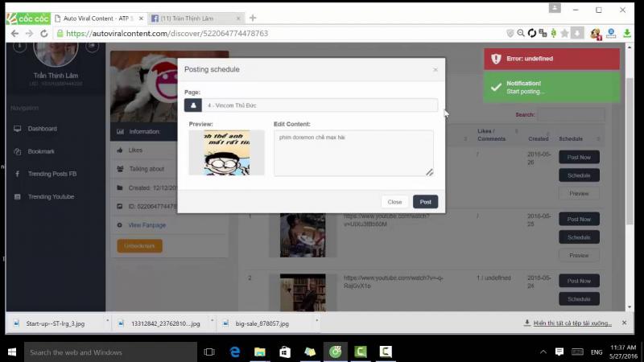Open the Page dropdown showing Vincom Thủ Đức
Viewport: 644px width, 362px height.
[x=320, y=105]
